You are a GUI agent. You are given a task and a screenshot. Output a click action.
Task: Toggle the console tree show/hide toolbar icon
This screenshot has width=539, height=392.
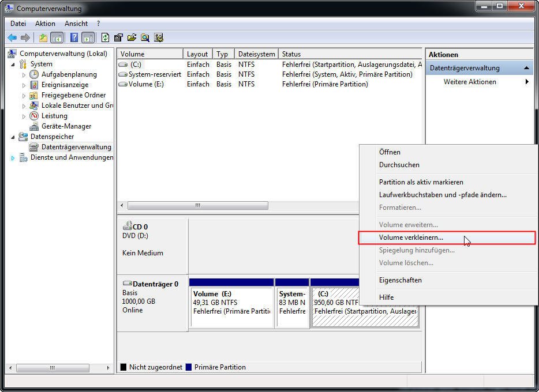tap(57, 37)
